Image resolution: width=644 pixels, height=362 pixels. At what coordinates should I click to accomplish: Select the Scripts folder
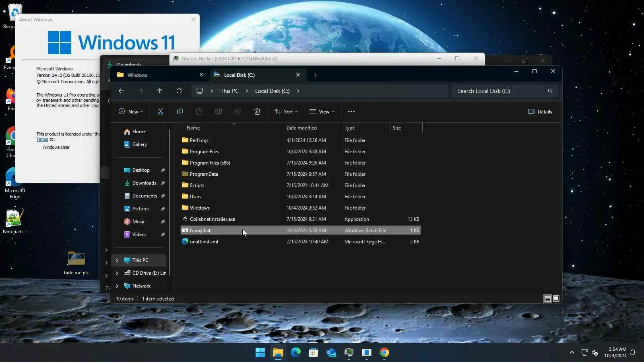click(301, 185)
